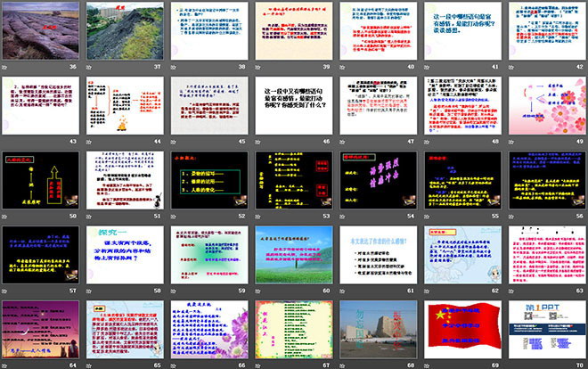The image size is (588, 369).
Task: Click the animation star icon under slide 52
Action: tap(173, 217)
